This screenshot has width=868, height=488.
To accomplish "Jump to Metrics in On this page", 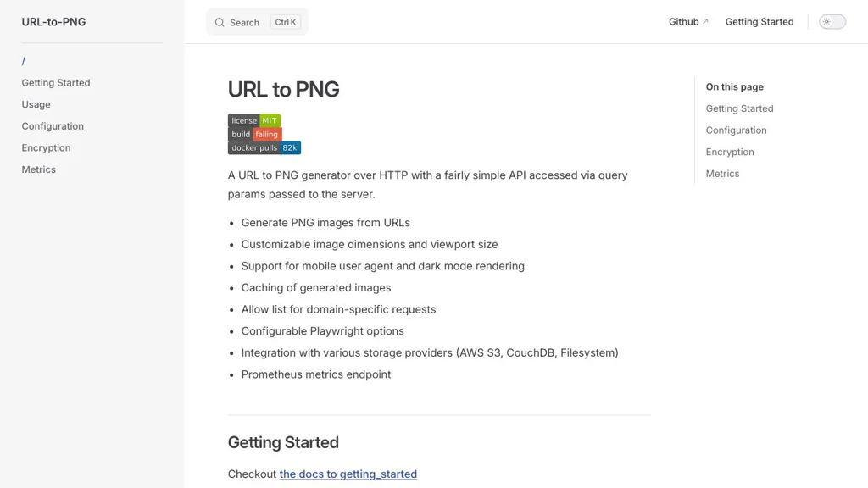I will [722, 174].
